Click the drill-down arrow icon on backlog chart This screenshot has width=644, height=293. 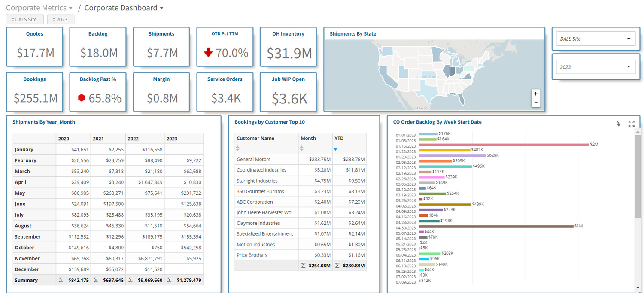coord(618,124)
